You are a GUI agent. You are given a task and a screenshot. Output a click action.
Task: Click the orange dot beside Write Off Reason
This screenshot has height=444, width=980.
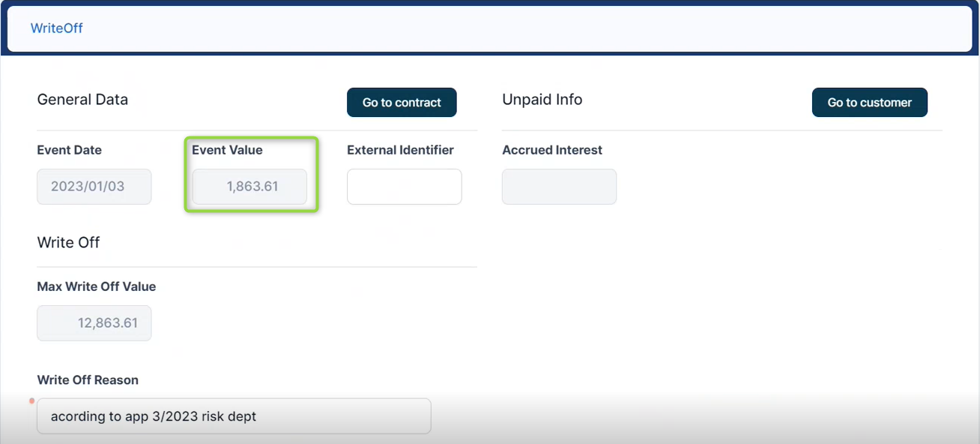(32, 401)
